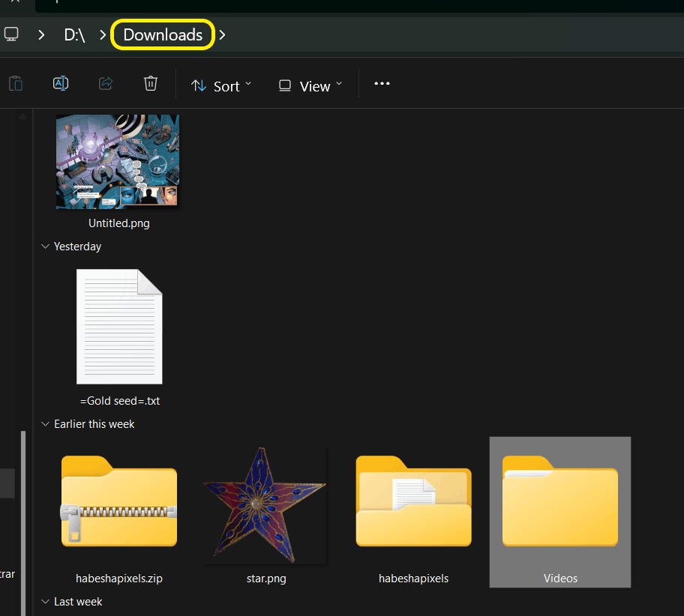The width and height of the screenshot is (684, 616).
Task: Click the Paste toolbar icon
Action: 16,83
